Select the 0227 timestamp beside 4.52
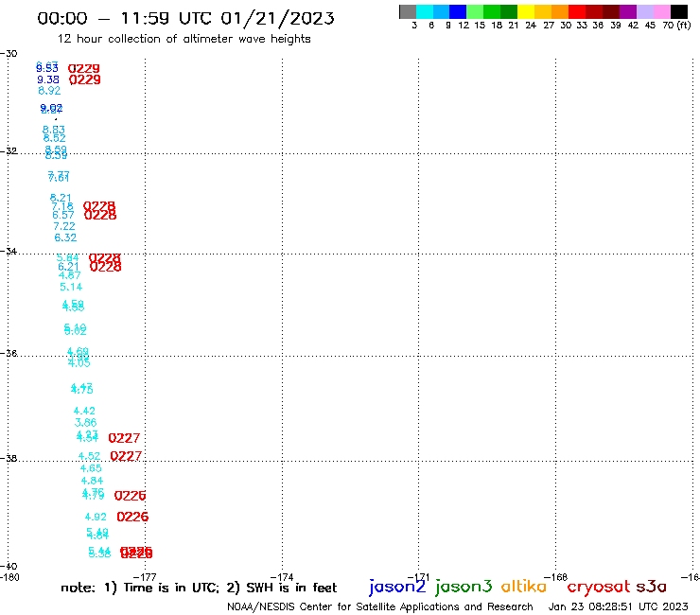The height and width of the screenshot is (615, 700). pyautogui.click(x=126, y=456)
